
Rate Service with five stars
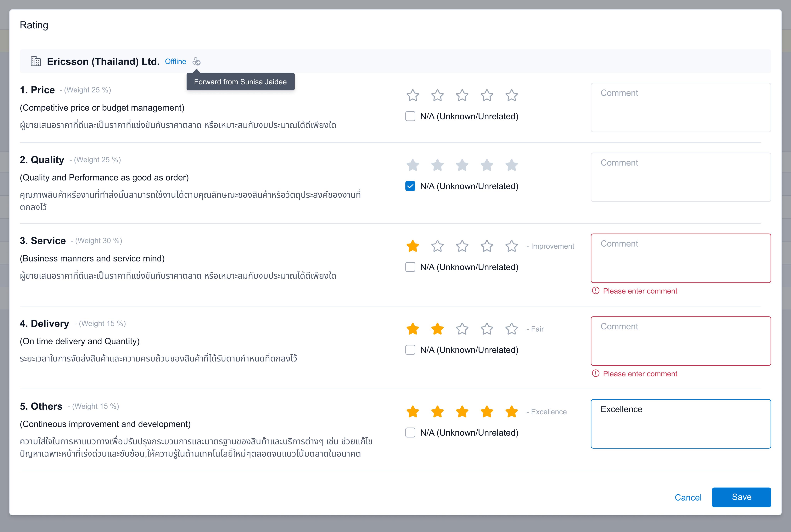[511, 246]
